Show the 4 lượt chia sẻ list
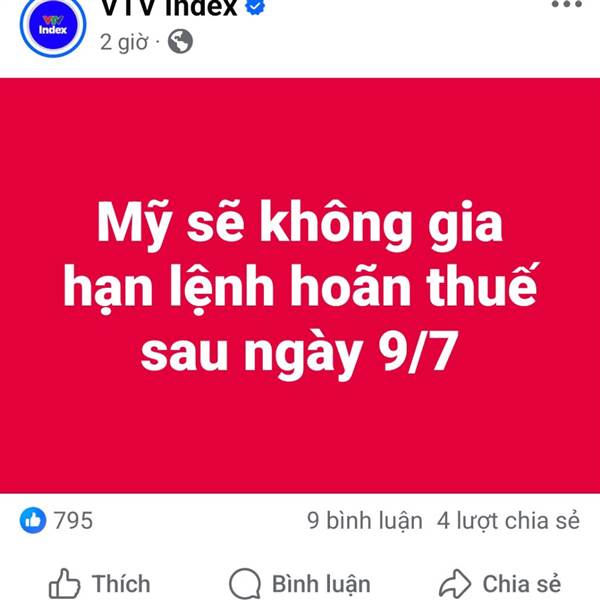The width and height of the screenshot is (600, 600). tap(509, 521)
